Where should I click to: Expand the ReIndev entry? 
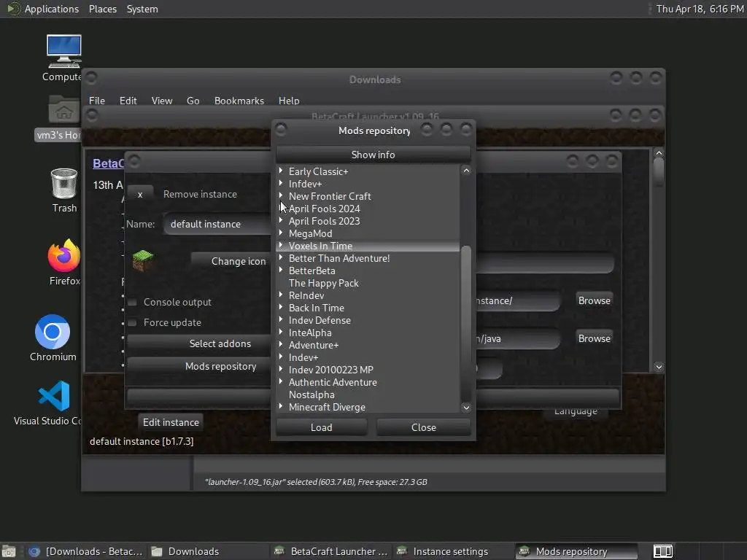click(281, 295)
